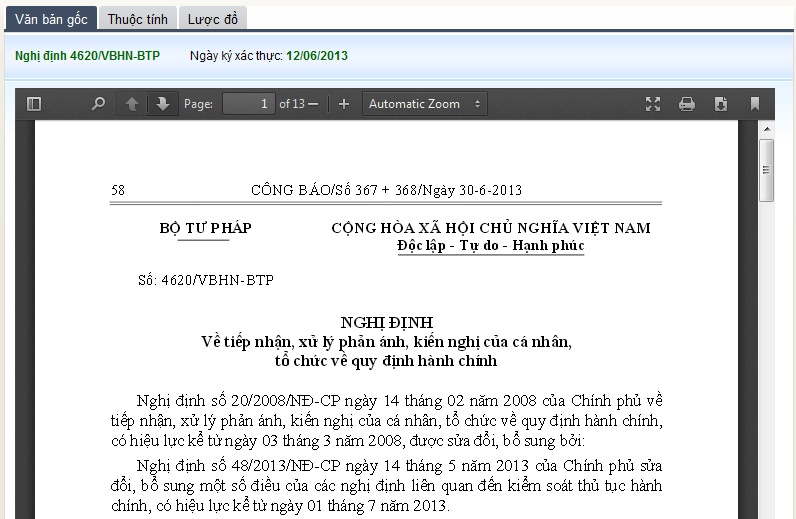796x519 pixels.
Task: Click the NGHỊ ĐỊNH heading in the document
Action: (386, 323)
